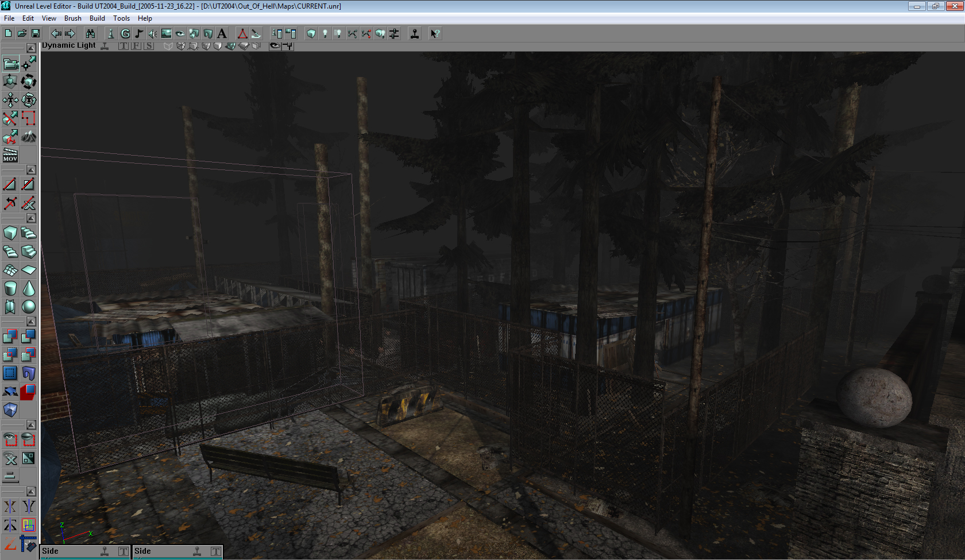Select the Matinee MOV tool
This screenshot has height=560, width=965.
click(10, 155)
